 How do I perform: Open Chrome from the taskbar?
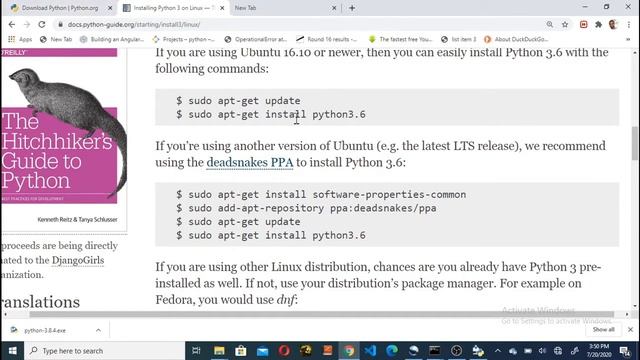[349, 351]
